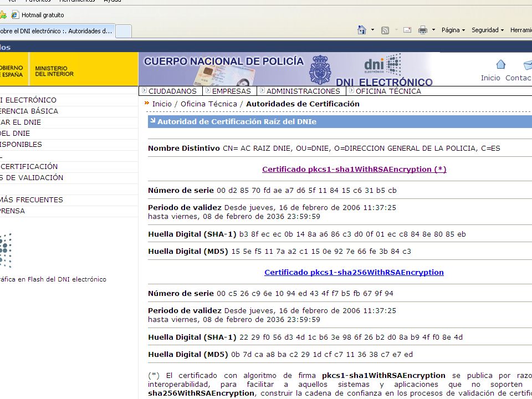Click the Favorites star icon
This screenshot has width=532, height=399.
(x=3, y=15)
